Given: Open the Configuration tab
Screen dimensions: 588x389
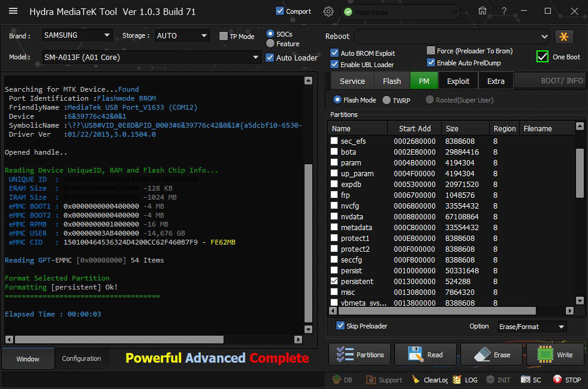Looking at the screenshot, I should tap(82, 358).
